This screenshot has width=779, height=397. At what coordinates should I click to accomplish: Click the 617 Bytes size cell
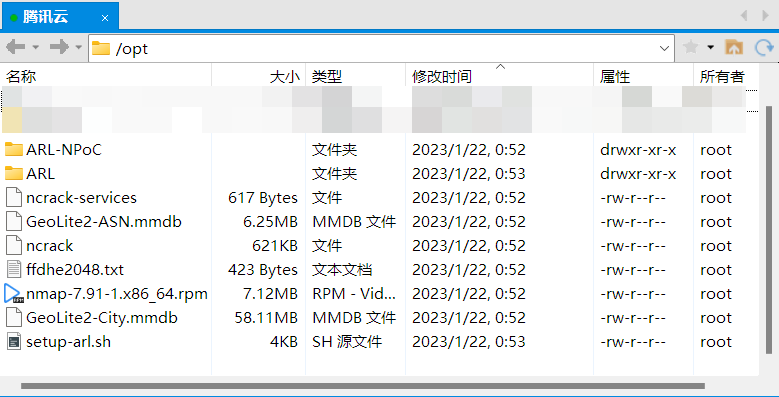(x=263, y=198)
